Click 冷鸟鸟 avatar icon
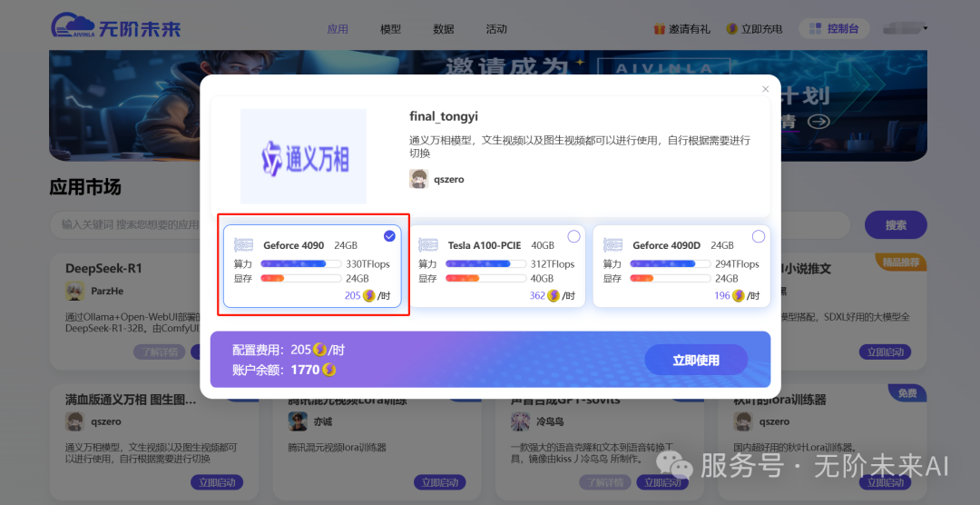This screenshot has height=505, width=980. click(x=521, y=421)
